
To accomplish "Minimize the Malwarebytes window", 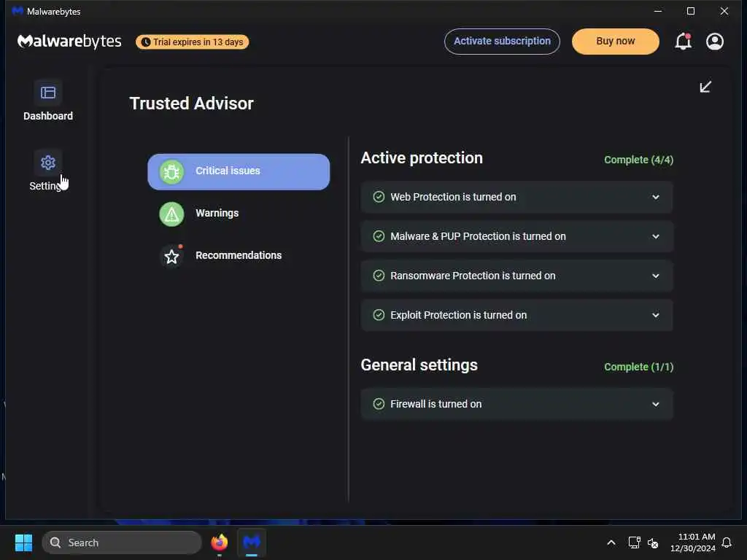I will 658,11.
